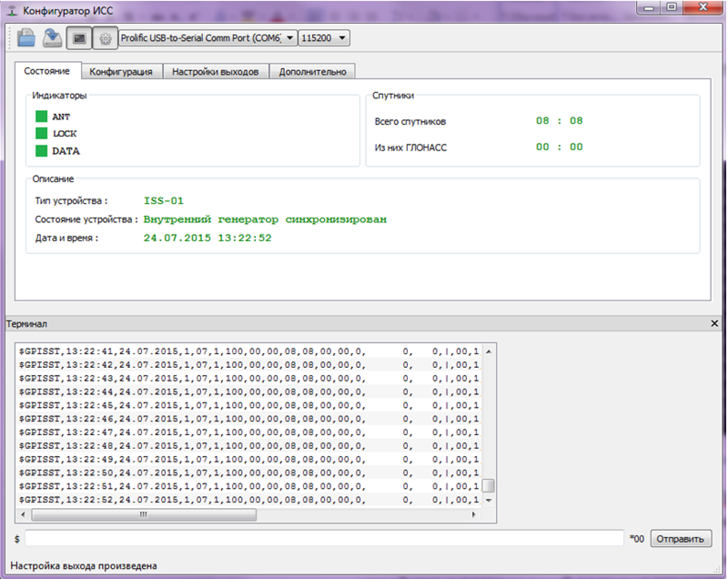Click the gear settings toolbar icon

point(105,38)
